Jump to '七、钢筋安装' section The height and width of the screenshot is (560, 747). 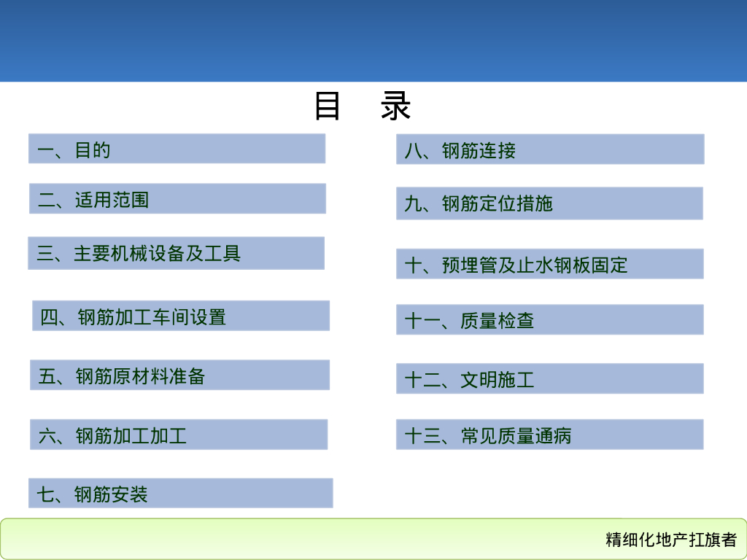click(x=181, y=494)
